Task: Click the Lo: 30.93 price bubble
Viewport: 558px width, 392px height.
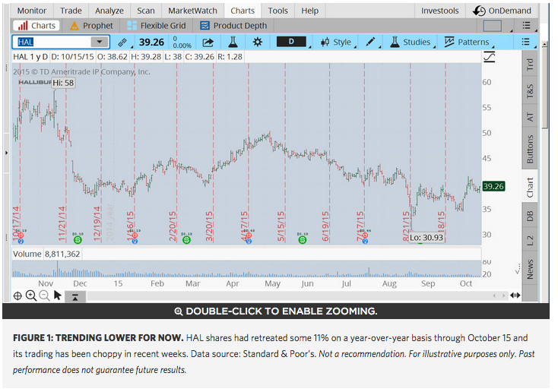Action: 426,237
